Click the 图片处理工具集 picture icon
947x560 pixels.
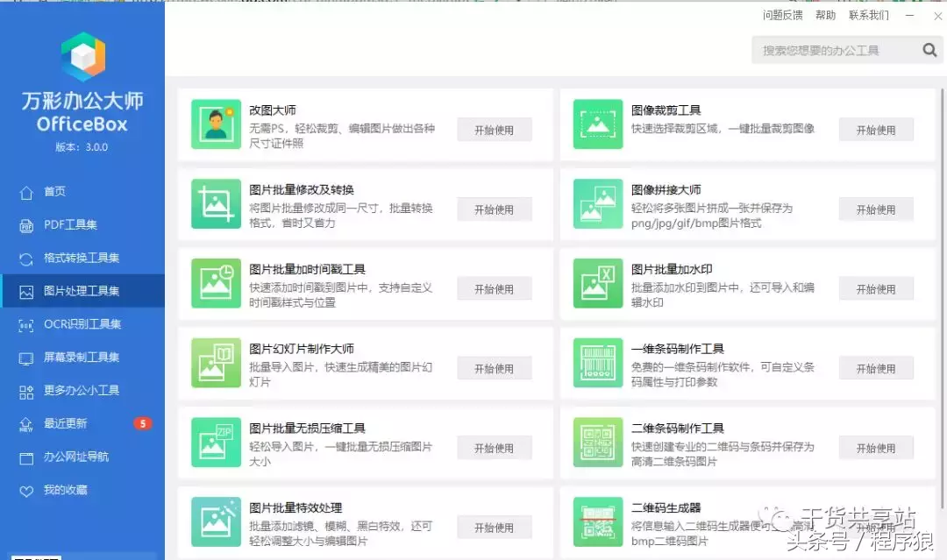[x=26, y=292]
